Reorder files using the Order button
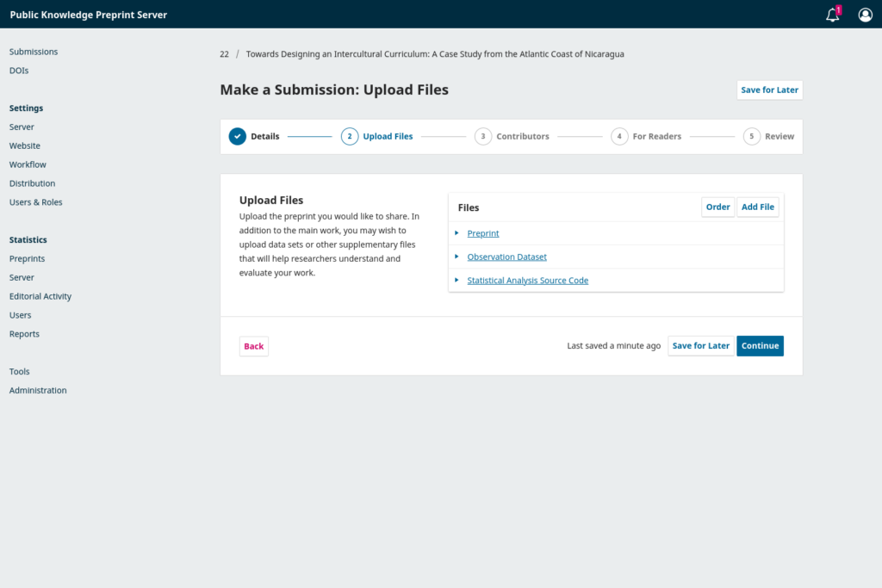Image resolution: width=882 pixels, height=588 pixels. (x=717, y=207)
